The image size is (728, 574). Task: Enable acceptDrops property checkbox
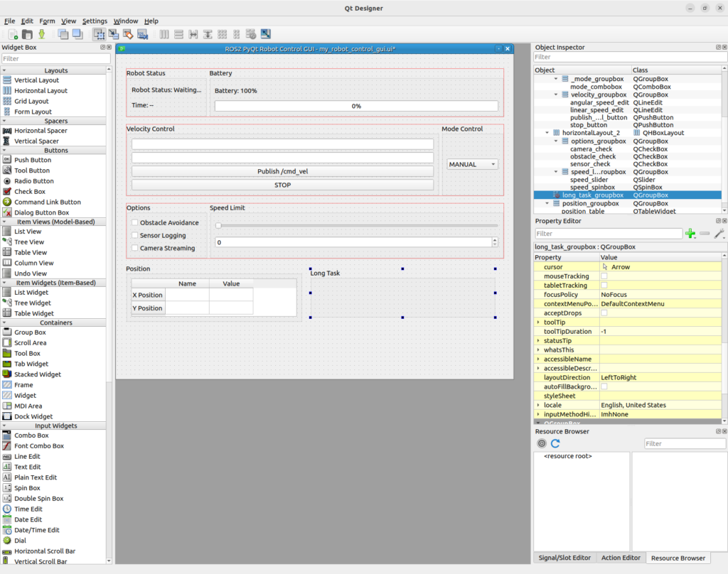tap(604, 313)
